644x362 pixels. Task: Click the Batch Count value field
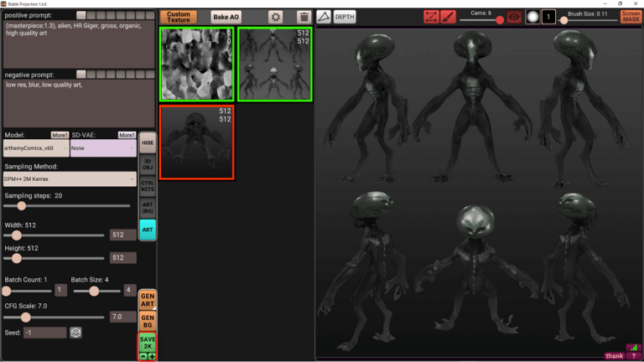(x=60, y=290)
